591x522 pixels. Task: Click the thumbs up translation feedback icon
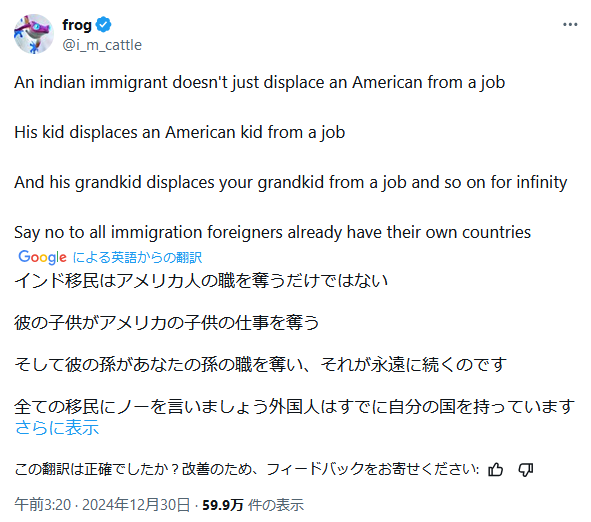point(495,470)
